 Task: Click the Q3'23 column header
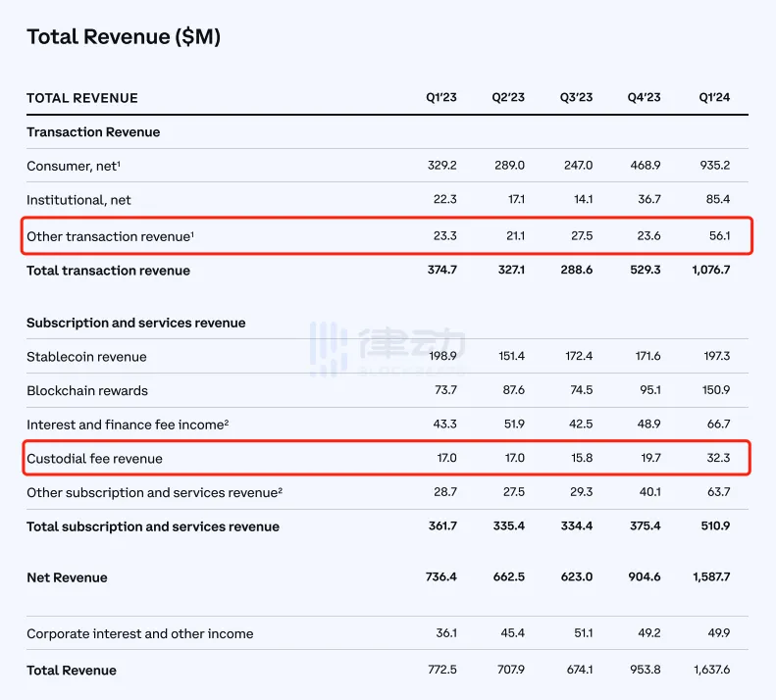[x=576, y=98]
